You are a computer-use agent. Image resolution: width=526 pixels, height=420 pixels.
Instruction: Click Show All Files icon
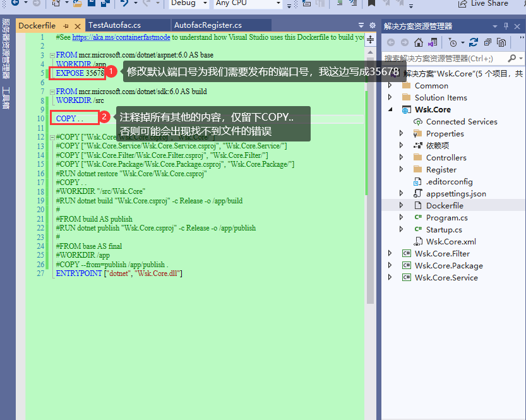501,42
